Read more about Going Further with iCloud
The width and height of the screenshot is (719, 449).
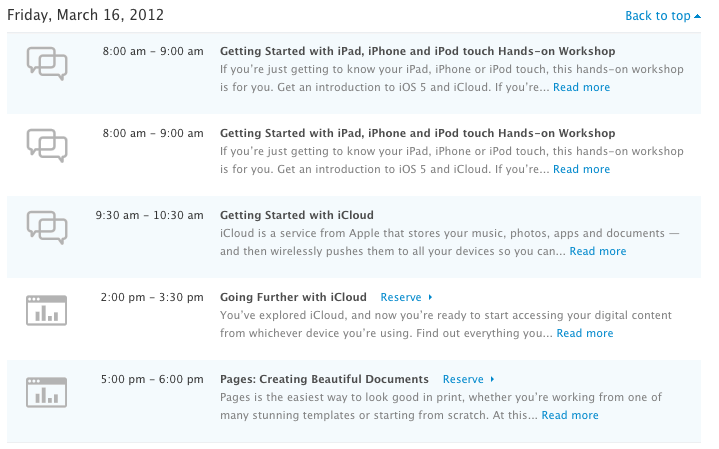point(585,333)
